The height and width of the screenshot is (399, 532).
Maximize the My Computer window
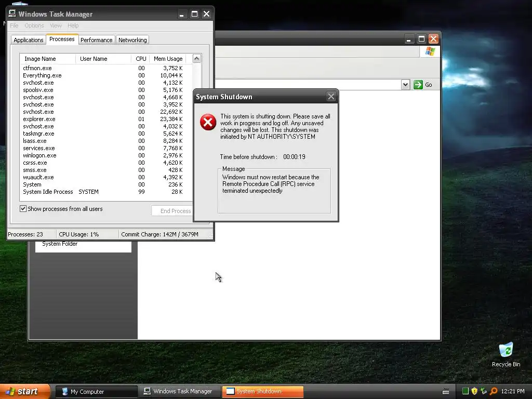point(421,38)
